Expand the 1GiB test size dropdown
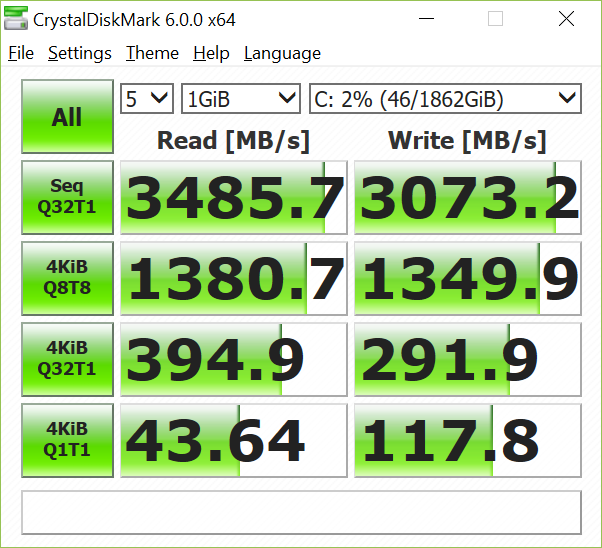This screenshot has width=602, height=548. tap(241, 99)
